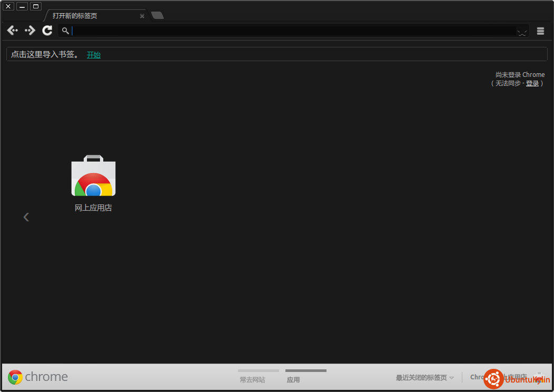Open a new tab with the tab button

[x=157, y=16]
